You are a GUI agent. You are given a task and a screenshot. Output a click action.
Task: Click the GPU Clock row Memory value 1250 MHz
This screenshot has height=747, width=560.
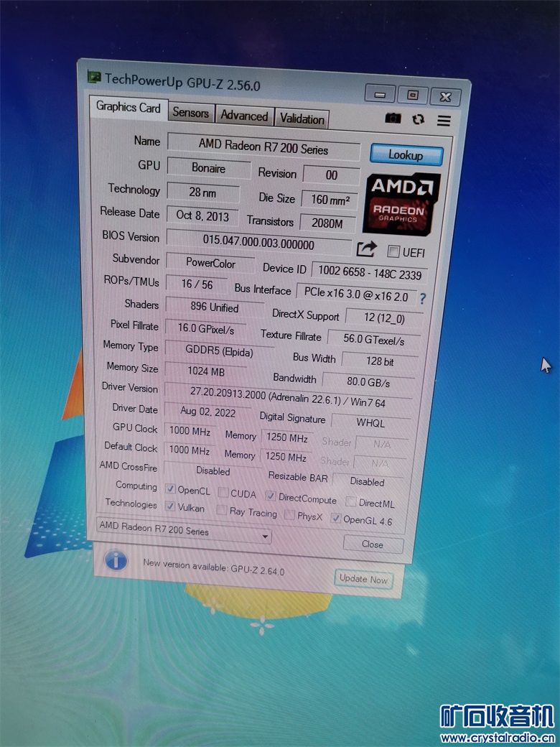(286, 438)
